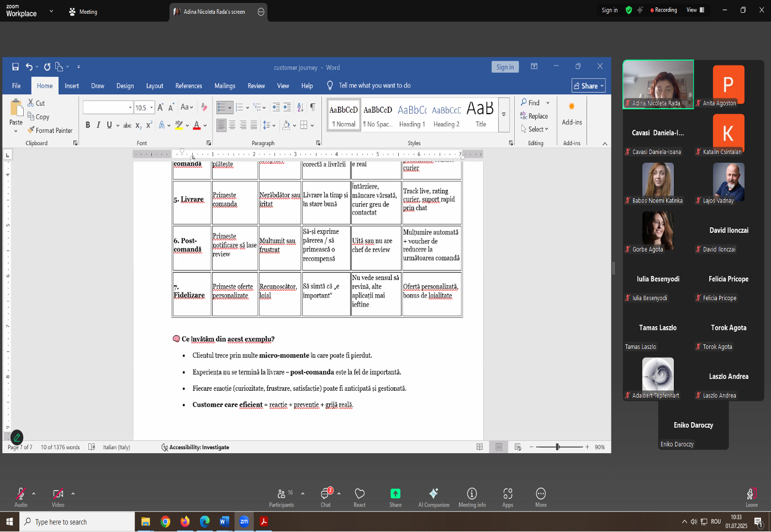Screen dimensions: 771x532
Task: Click the font color red swatch
Action: (x=197, y=125)
